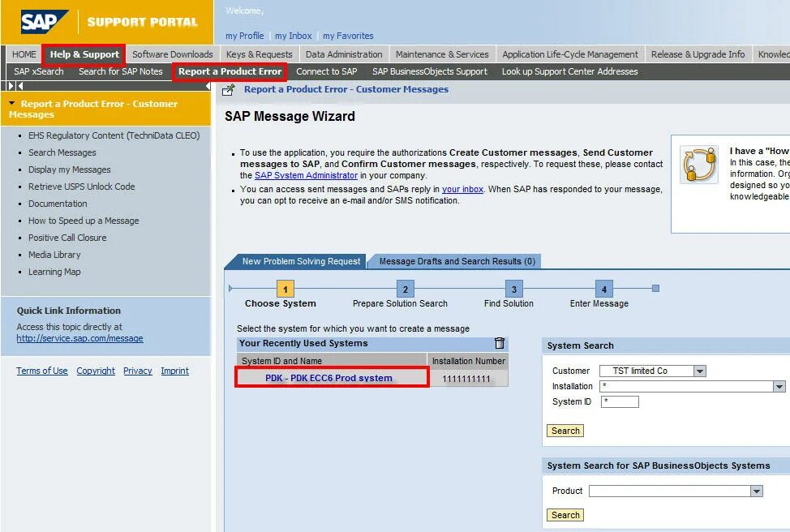Select SAP xSearch submenu item

pos(39,71)
